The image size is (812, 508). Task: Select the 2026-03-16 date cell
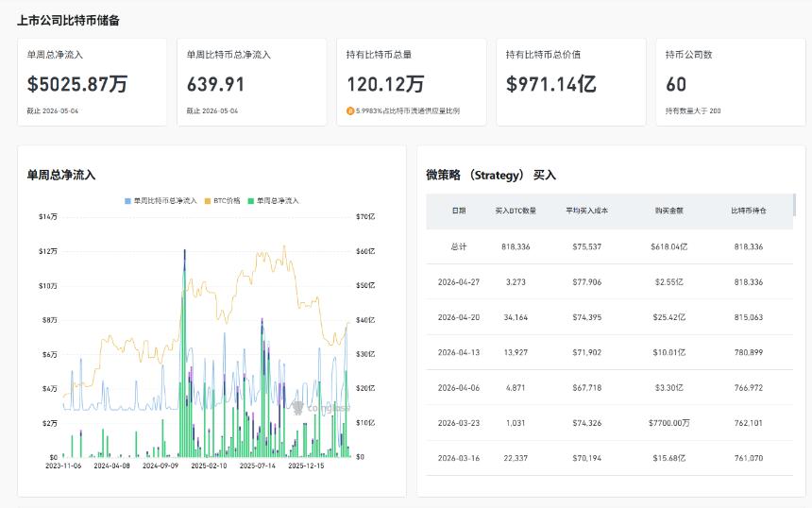(x=459, y=458)
